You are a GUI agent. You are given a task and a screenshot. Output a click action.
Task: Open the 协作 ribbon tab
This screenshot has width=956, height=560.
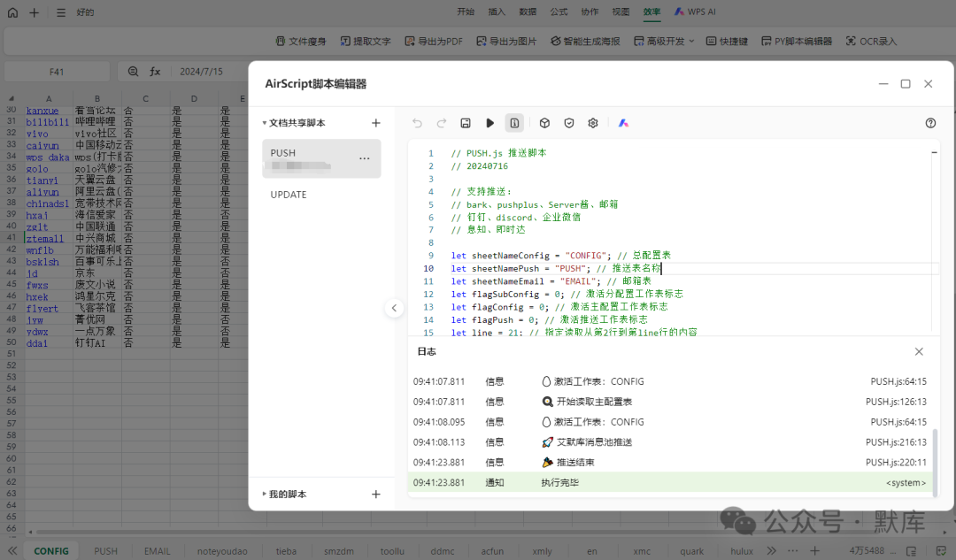point(590,12)
